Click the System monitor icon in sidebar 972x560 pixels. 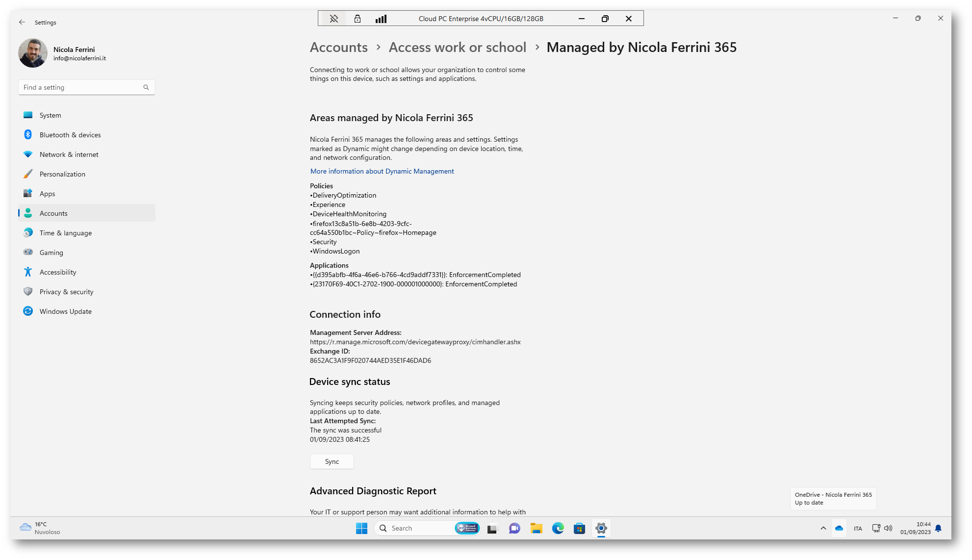pyautogui.click(x=28, y=115)
